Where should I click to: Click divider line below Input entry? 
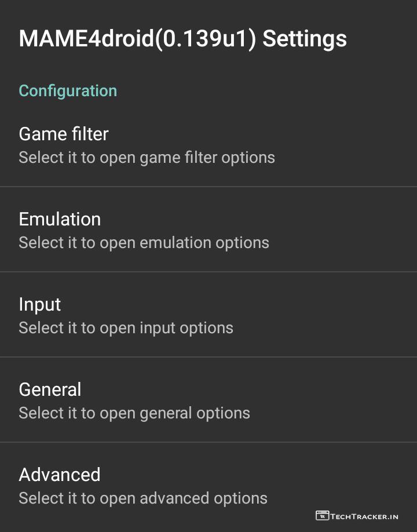pyautogui.click(x=209, y=357)
